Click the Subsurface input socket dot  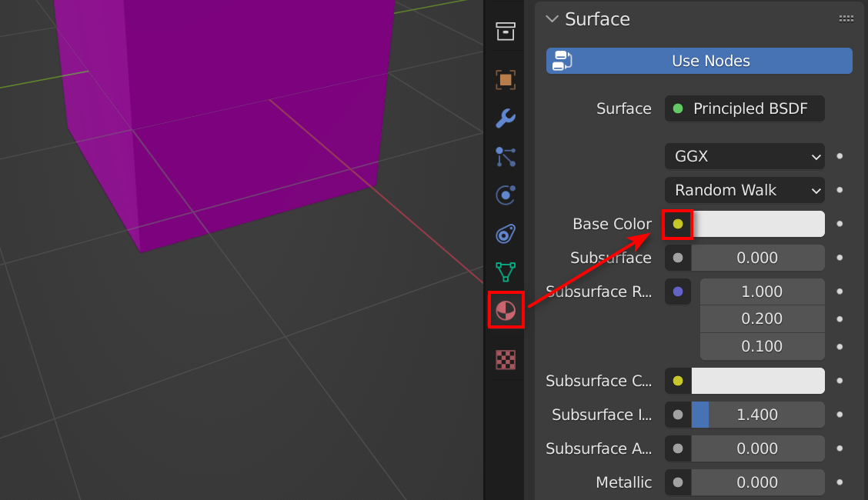678,258
